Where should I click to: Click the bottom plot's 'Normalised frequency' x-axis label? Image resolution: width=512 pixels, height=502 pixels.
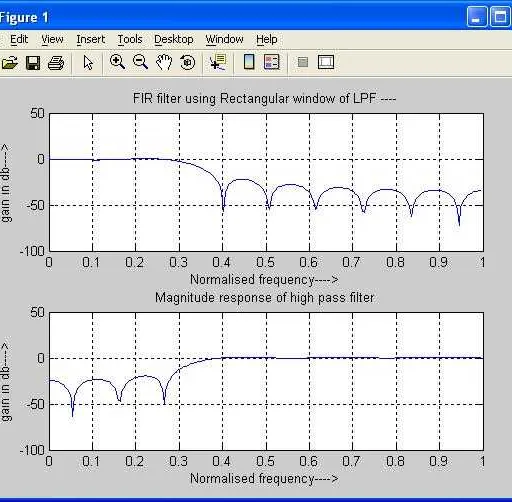coord(264,478)
